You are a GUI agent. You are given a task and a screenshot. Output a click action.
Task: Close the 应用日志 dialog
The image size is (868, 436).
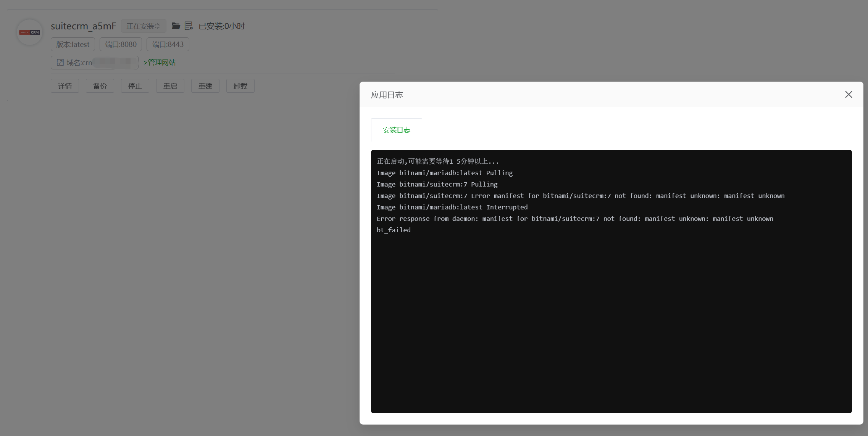[848, 94]
